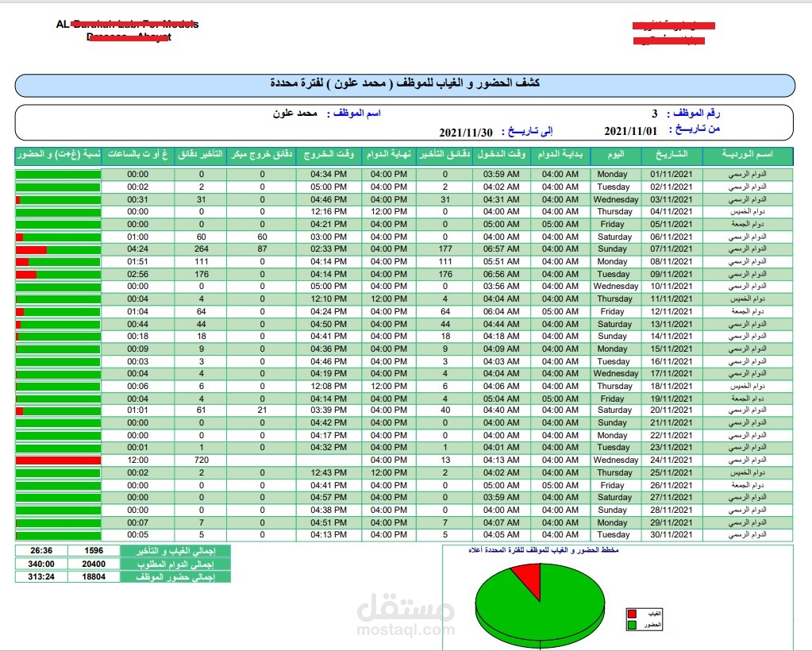Click the red slice of the pie chart
The width and height of the screenshot is (812, 651).
click(x=528, y=579)
